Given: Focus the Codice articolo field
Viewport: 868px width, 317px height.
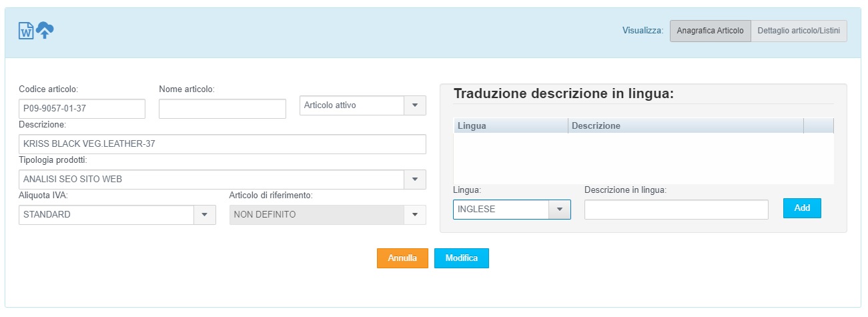Looking at the screenshot, I should pos(82,109).
